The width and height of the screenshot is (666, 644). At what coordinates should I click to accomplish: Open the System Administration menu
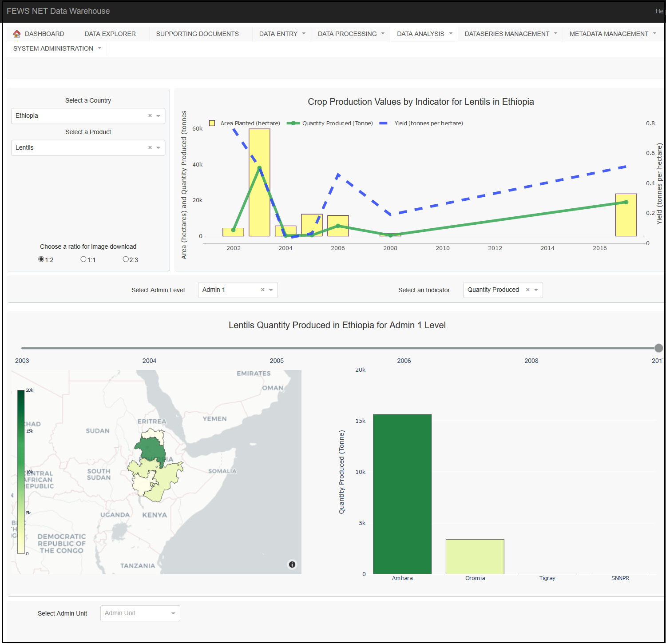[57, 48]
